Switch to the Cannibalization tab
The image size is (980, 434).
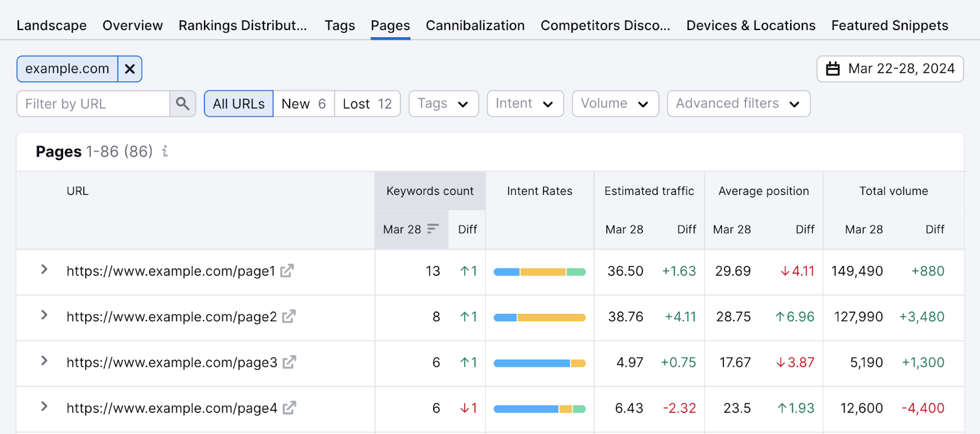(x=475, y=26)
